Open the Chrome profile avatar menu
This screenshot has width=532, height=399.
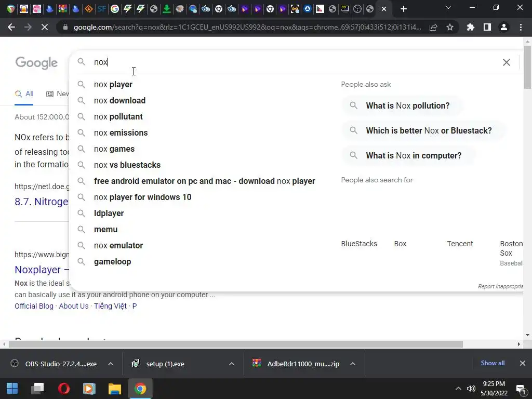point(504,27)
